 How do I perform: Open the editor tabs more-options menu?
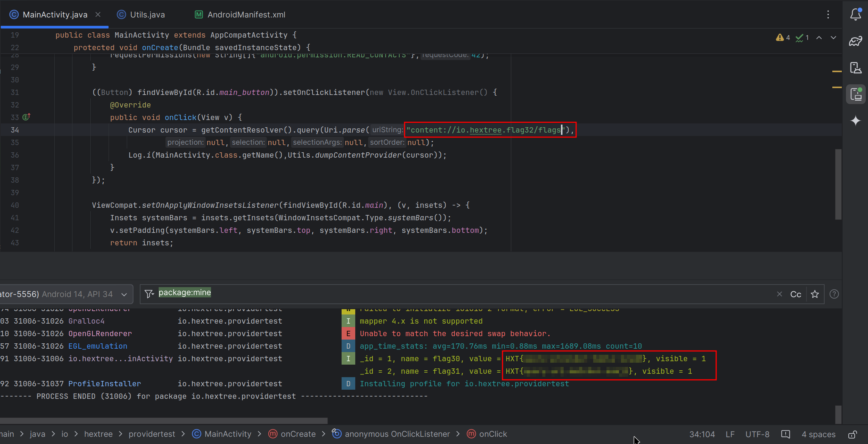828,14
